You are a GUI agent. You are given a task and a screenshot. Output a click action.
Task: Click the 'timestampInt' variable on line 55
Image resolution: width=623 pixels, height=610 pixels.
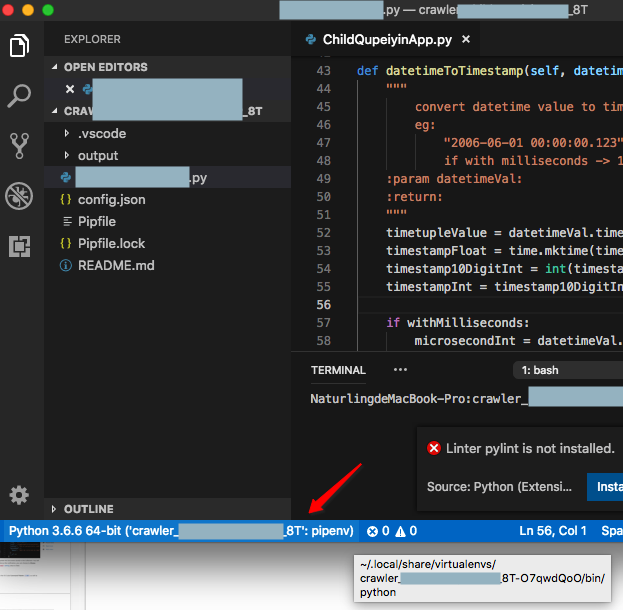429,287
